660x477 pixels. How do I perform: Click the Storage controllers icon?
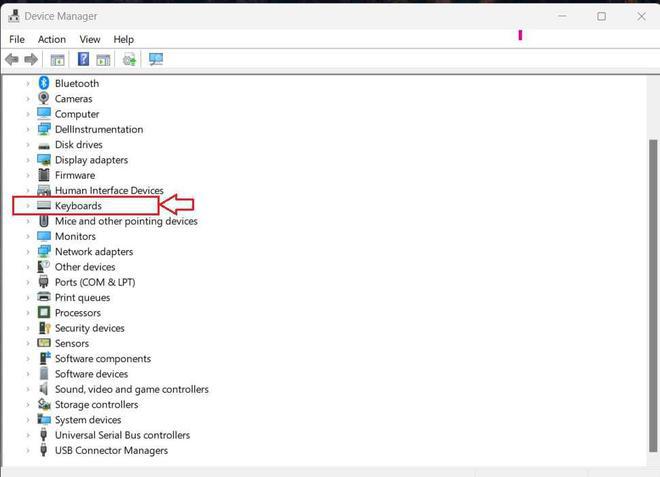44,404
